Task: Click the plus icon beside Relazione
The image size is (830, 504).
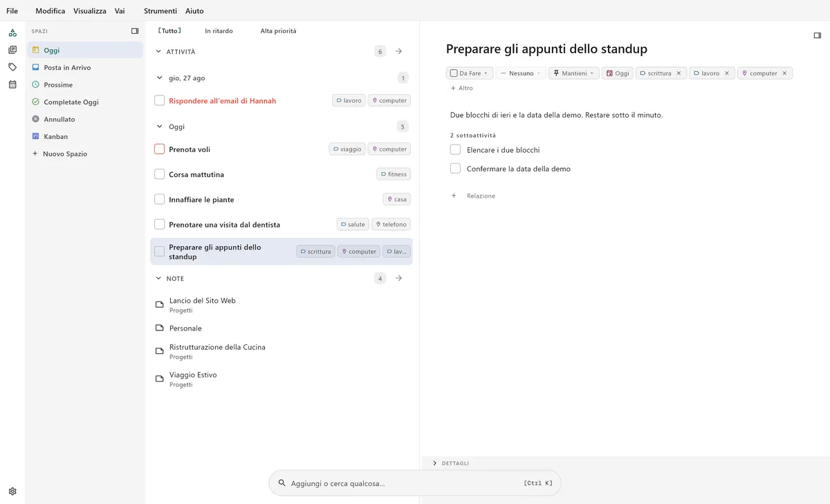Action: (x=454, y=196)
